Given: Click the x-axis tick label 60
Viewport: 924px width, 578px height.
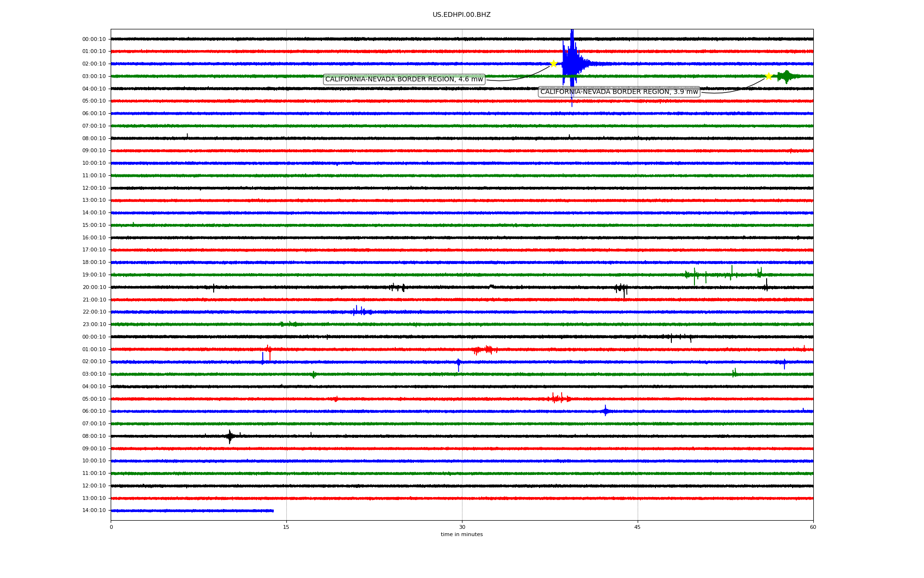Looking at the screenshot, I should [x=813, y=527].
